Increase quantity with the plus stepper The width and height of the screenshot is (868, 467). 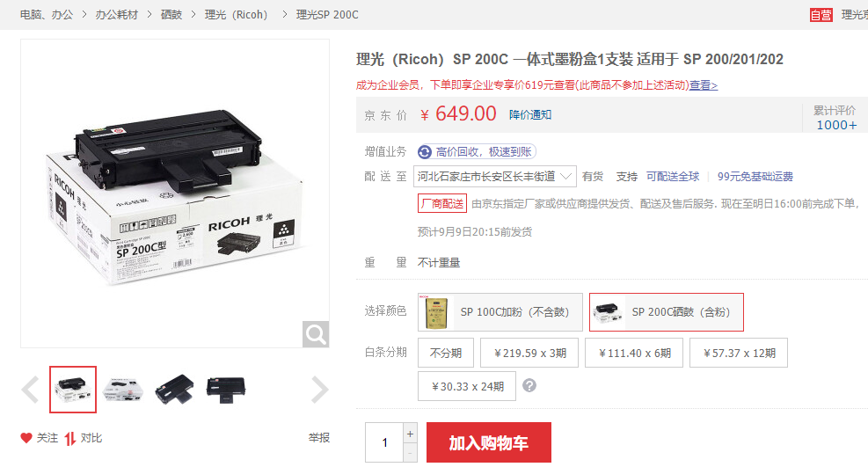click(410, 434)
